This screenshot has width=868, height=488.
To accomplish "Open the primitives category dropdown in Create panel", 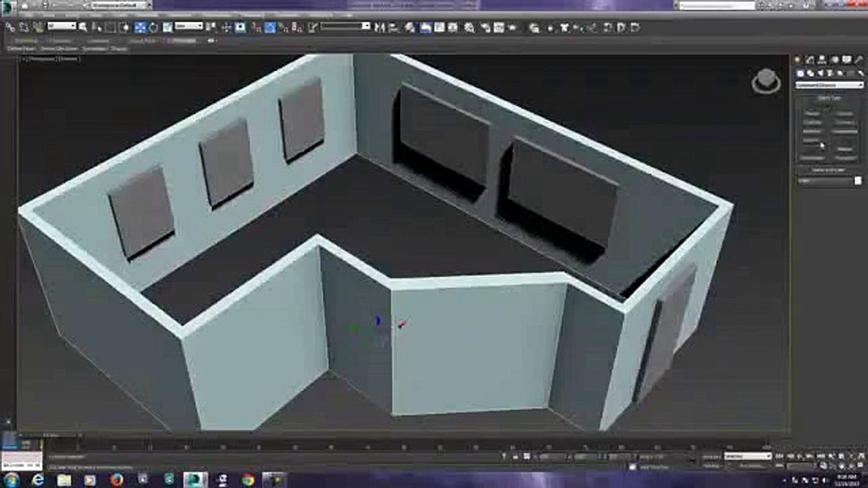I will pyautogui.click(x=830, y=85).
